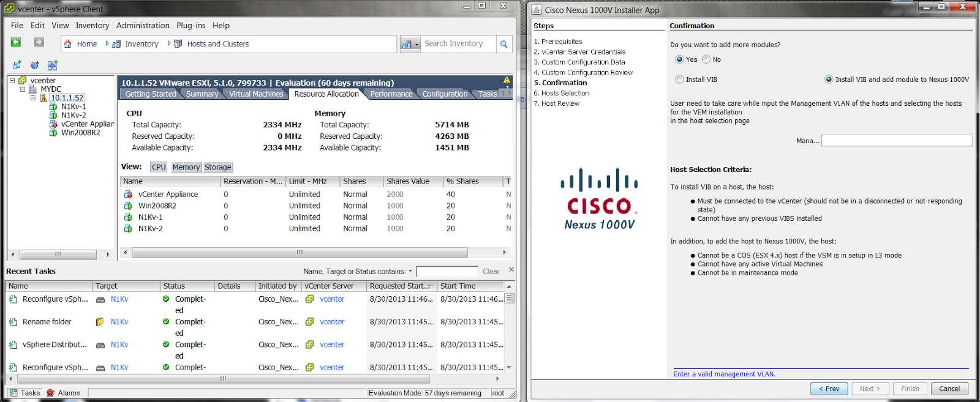
Task: Click vcenter server icon in Rename folder row
Action: pos(310,322)
